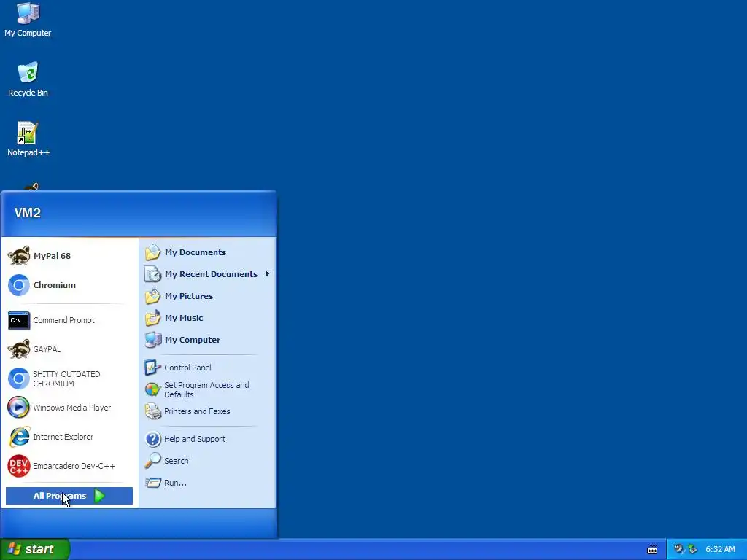Open the All Programs menu label
The width and height of the screenshot is (747, 560).
point(60,496)
